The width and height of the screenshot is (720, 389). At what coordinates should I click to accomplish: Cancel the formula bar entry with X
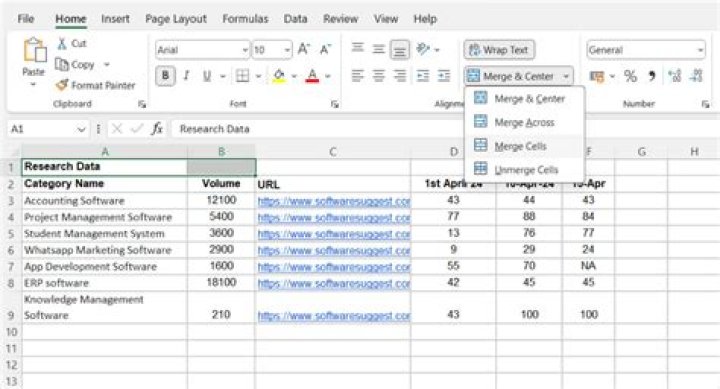[x=117, y=129]
